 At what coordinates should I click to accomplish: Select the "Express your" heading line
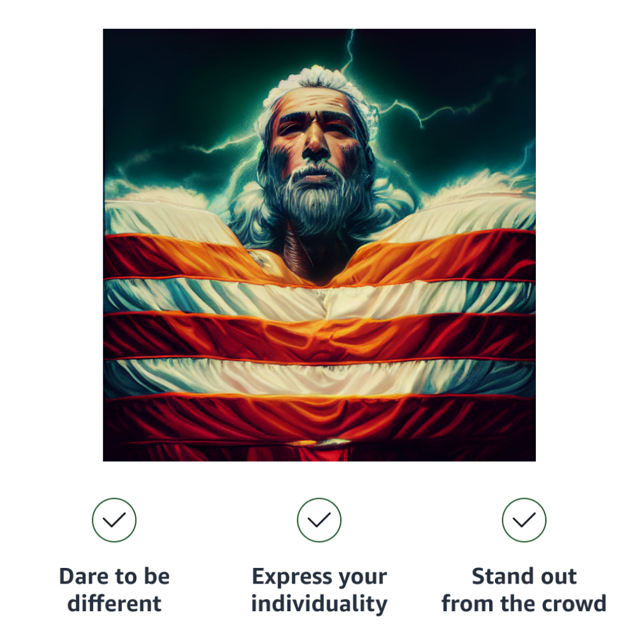tap(319, 577)
